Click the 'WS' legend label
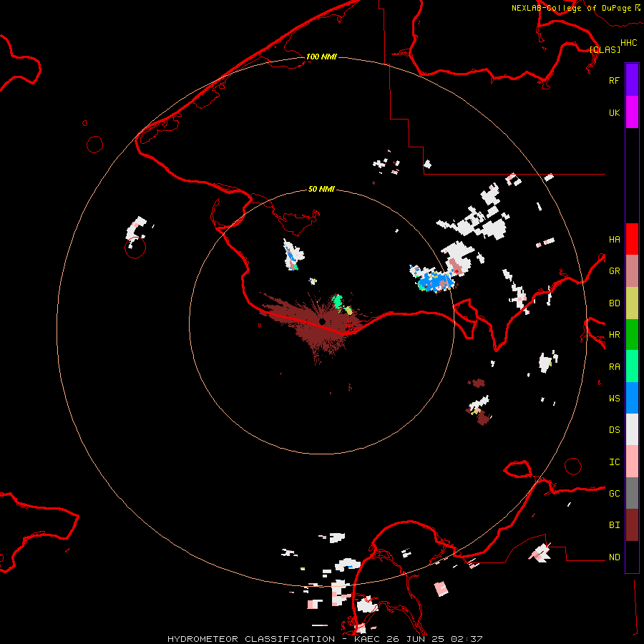Viewport: 644px width, 644px height. pyautogui.click(x=614, y=398)
